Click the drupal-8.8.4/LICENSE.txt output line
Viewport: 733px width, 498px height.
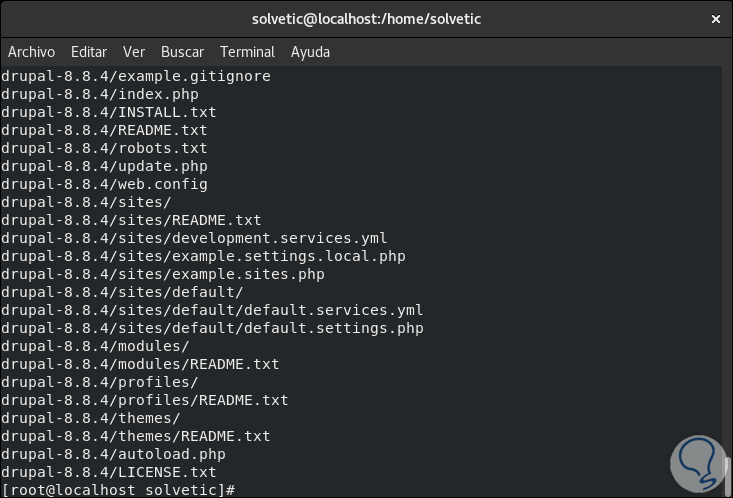click(108, 472)
